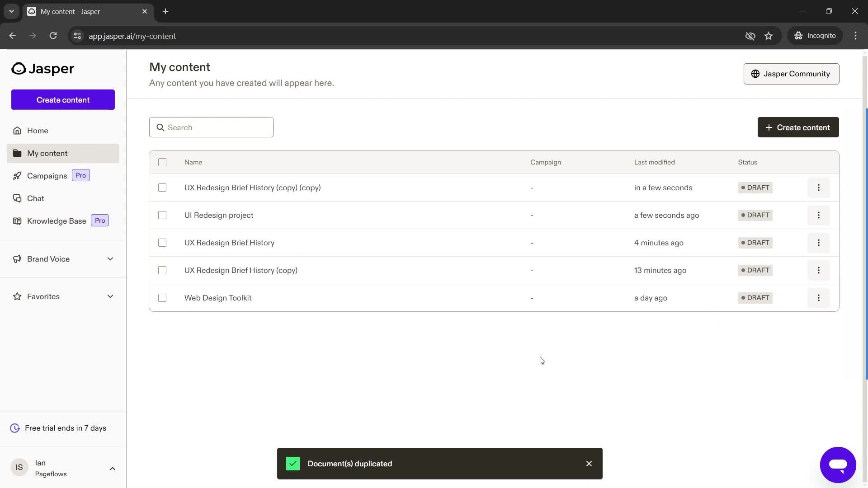Image resolution: width=868 pixels, height=488 pixels.
Task: Click the Knowledge Base icon
Action: pos(17,221)
